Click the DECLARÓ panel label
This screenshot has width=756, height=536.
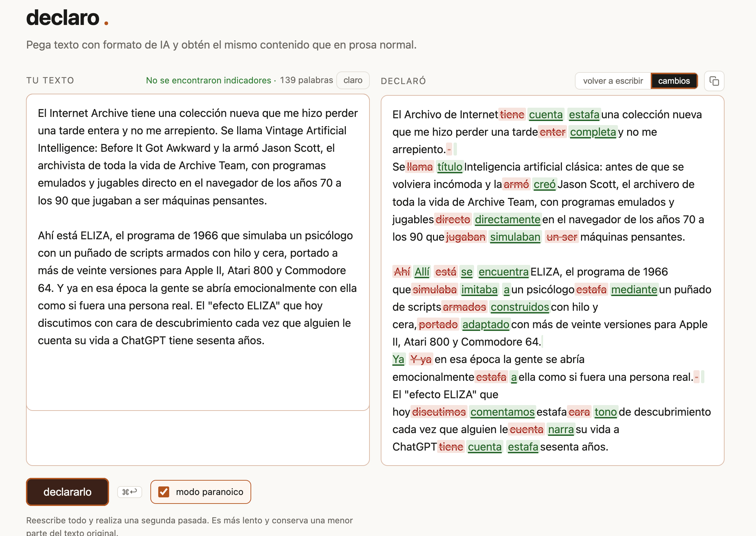tap(403, 81)
